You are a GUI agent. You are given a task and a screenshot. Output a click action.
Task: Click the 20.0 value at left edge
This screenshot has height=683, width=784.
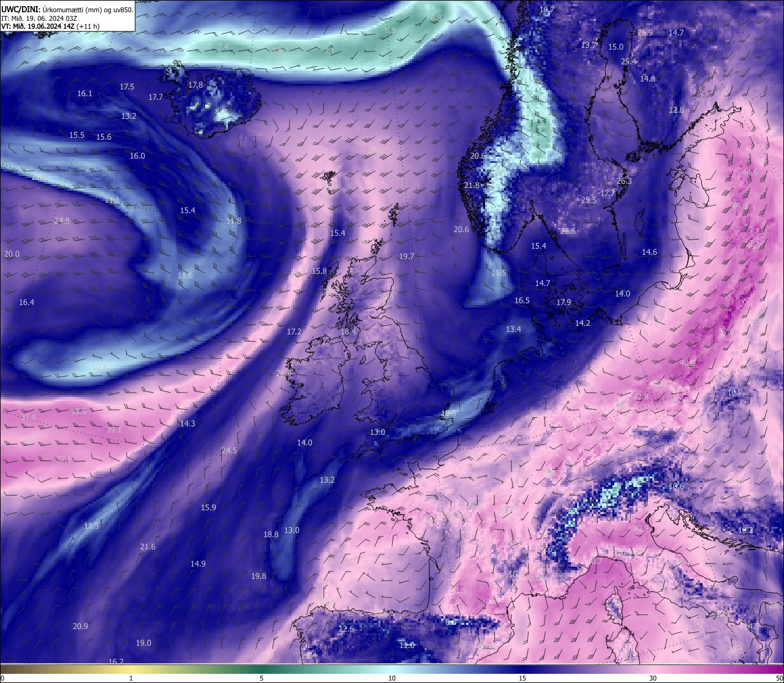pos(12,254)
